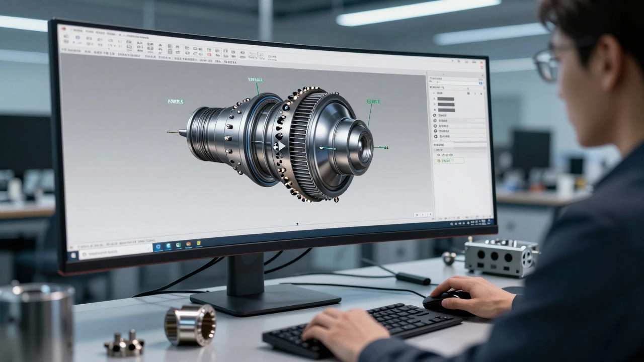Viewport: 644px width, 362px height.
Task: Click the red-orange round icon on the taskbar
Action: [x=189, y=245]
